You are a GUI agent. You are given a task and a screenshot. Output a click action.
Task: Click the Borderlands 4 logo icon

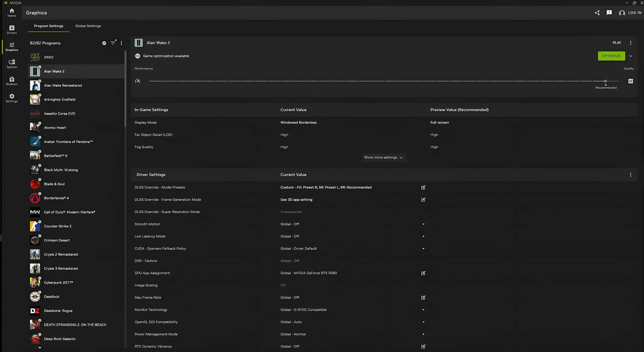(35, 198)
